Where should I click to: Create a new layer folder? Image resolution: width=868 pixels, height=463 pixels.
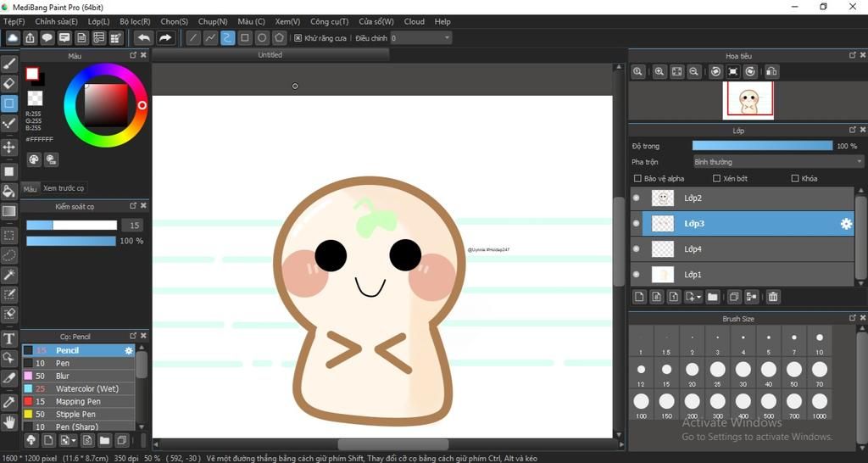(x=712, y=297)
